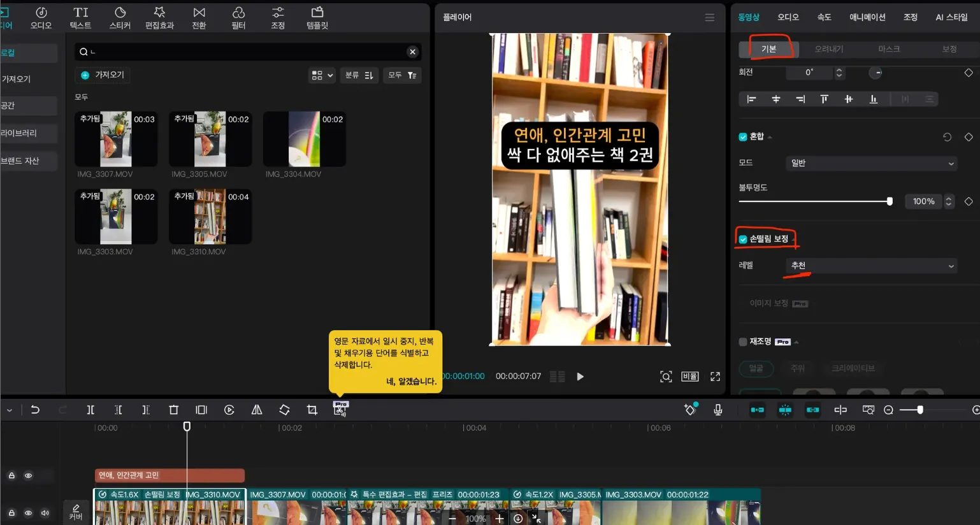Image resolution: width=980 pixels, height=525 pixels.
Task: Dismiss tooltip with 네, 알겠습니다 link
Action: point(411,382)
